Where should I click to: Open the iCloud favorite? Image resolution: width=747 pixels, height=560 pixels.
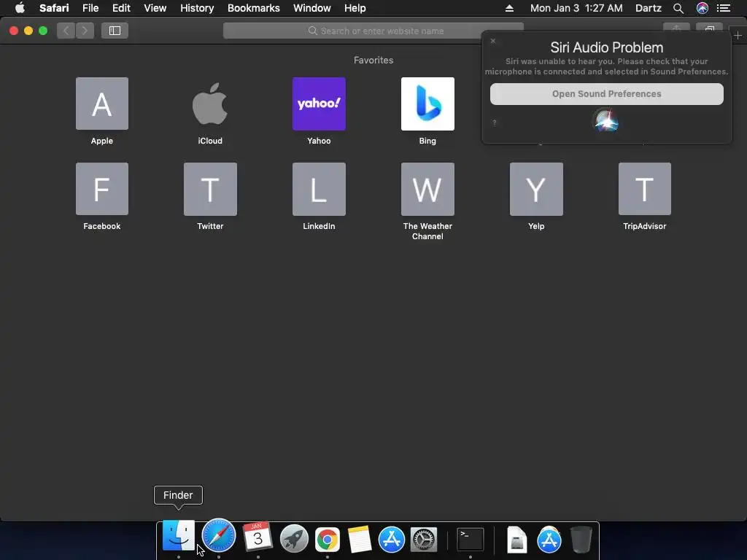(x=210, y=104)
